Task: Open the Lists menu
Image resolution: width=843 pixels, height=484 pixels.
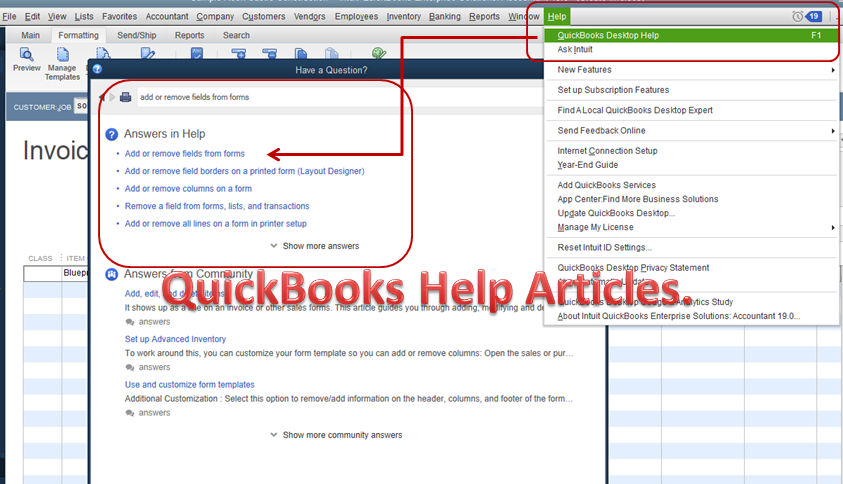Action: tap(83, 17)
